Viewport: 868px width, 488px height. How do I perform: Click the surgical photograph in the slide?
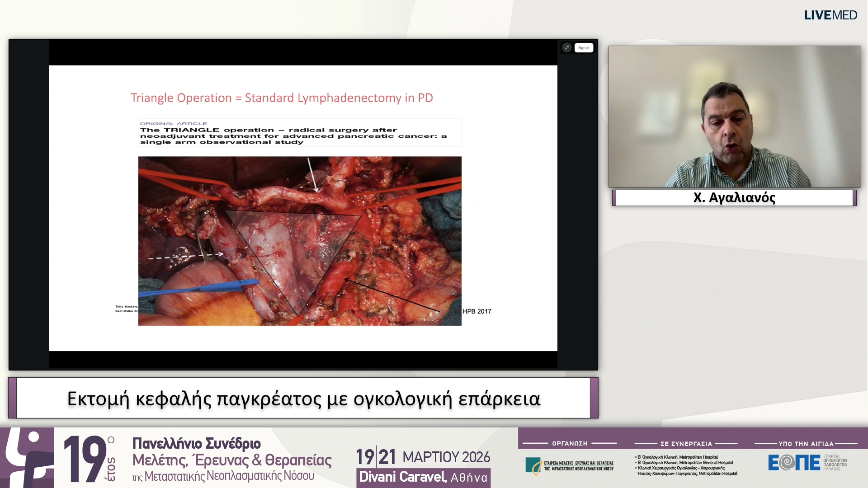tap(299, 241)
